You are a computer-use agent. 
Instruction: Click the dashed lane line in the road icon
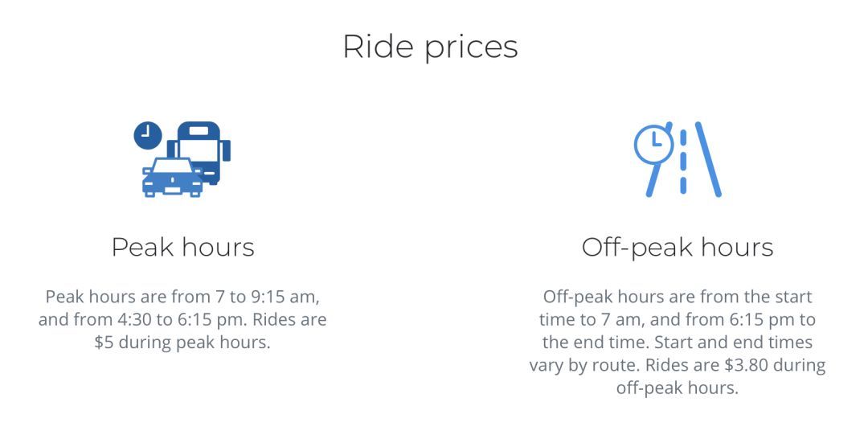coord(683,161)
